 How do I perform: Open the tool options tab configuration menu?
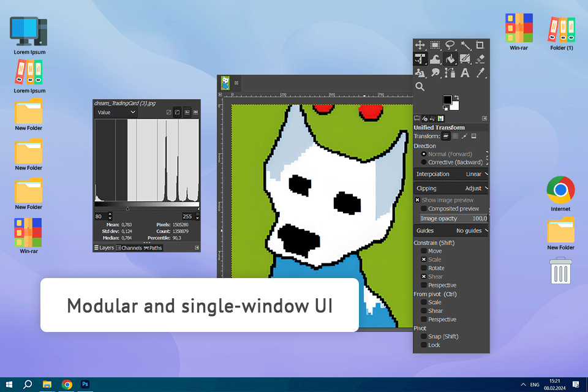click(x=484, y=119)
